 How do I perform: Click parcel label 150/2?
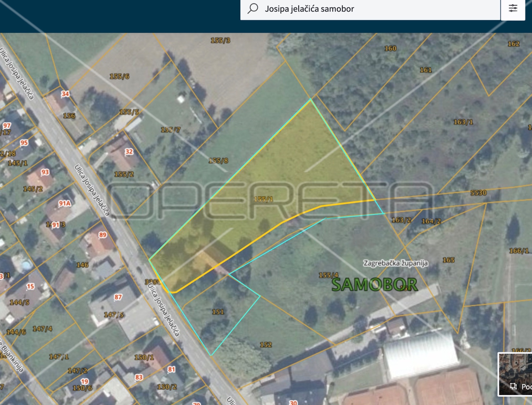(x=167, y=387)
